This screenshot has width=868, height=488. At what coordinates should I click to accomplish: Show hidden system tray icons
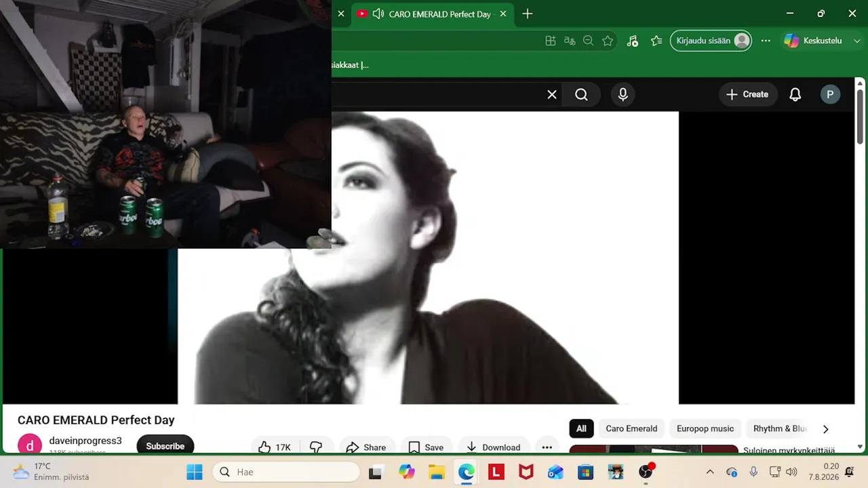click(x=710, y=472)
